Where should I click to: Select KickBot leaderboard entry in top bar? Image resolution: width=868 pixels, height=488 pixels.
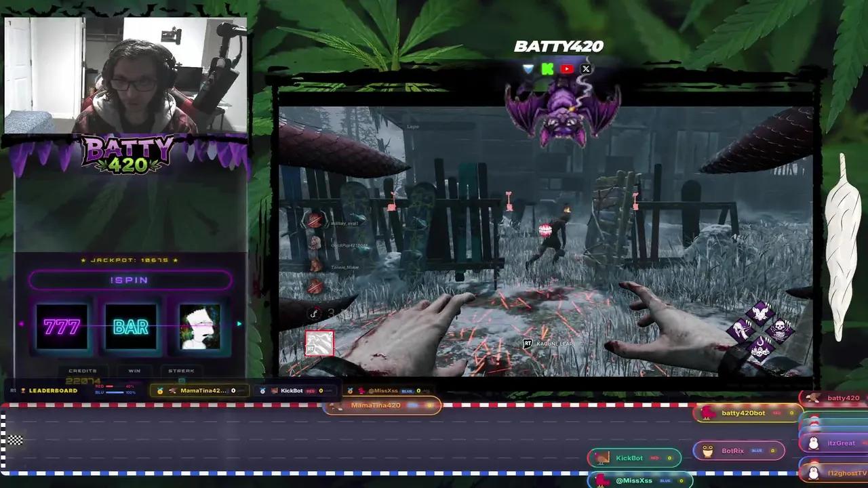296,390
